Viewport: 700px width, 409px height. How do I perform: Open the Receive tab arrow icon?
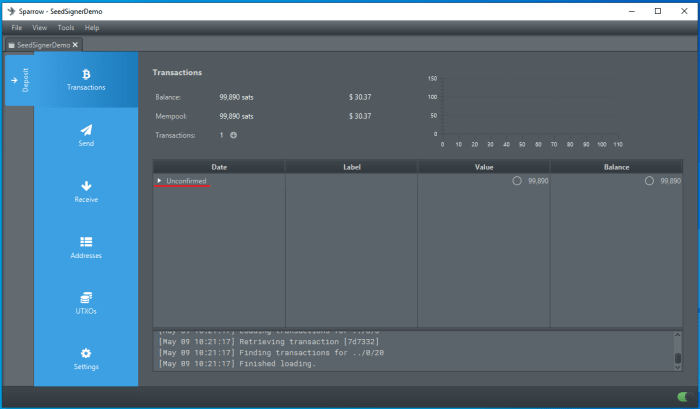[86, 186]
